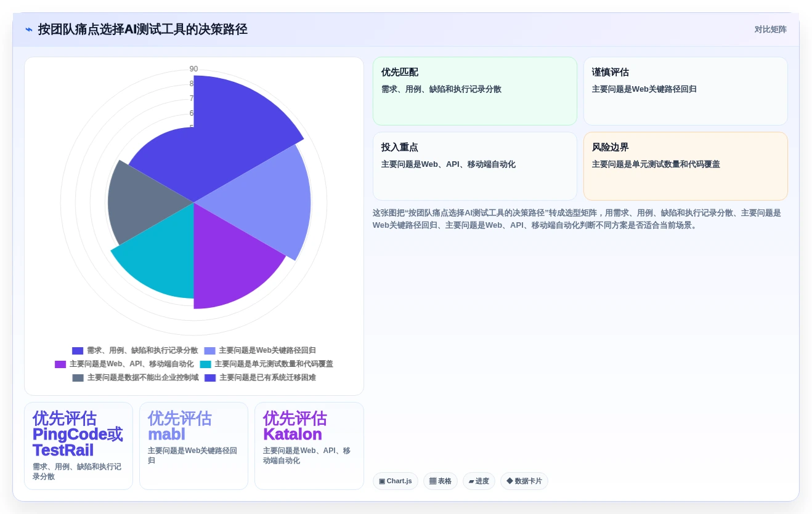812x514 pixels.
Task: Toggle legend swatch for 主要问题是单元测试数量和代码覆盖
Action: 205,364
